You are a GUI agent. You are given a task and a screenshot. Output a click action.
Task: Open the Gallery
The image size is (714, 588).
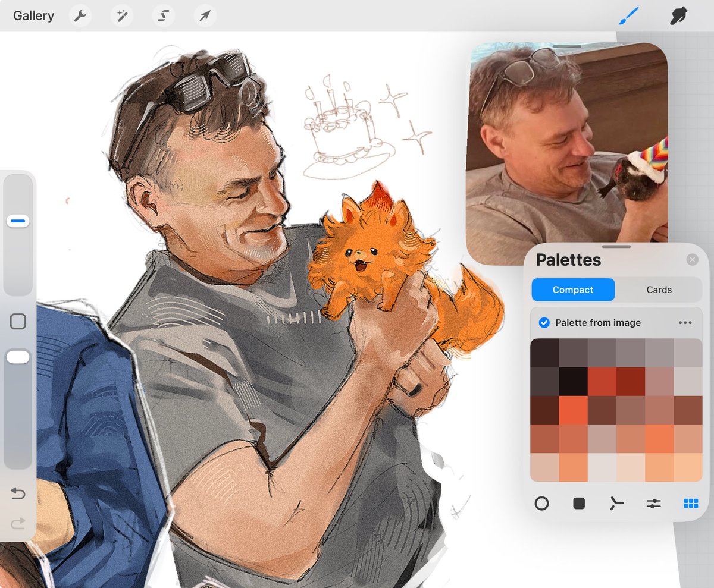pyautogui.click(x=33, y=16)
